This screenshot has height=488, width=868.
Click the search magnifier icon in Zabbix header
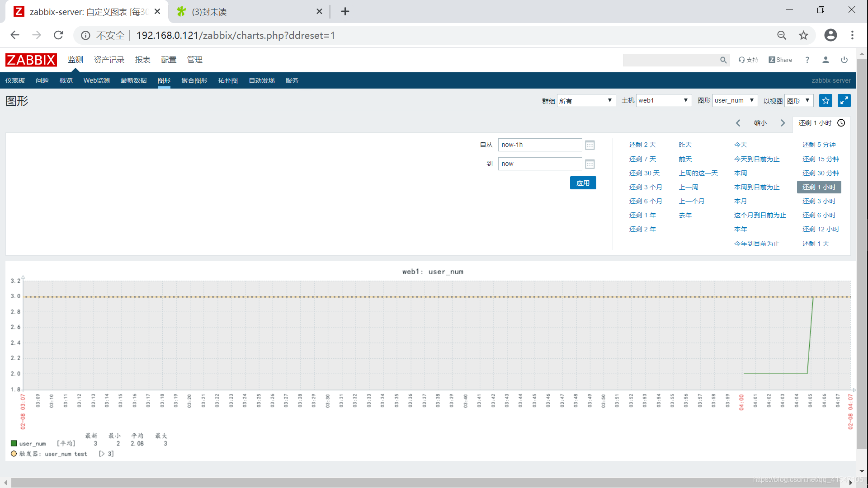723,60
